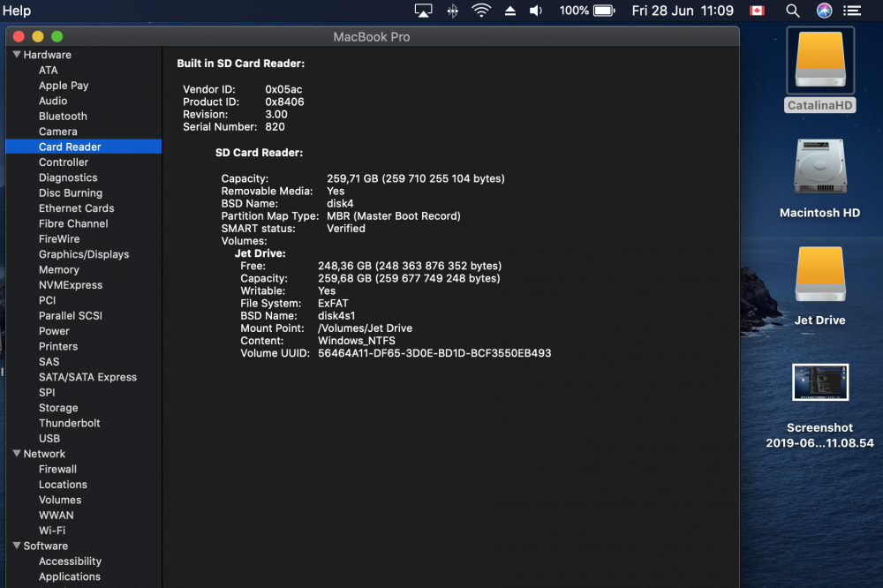The image size is (883, 588).
Task: Open Notification Centre list icon
Action: click(852, 11)
